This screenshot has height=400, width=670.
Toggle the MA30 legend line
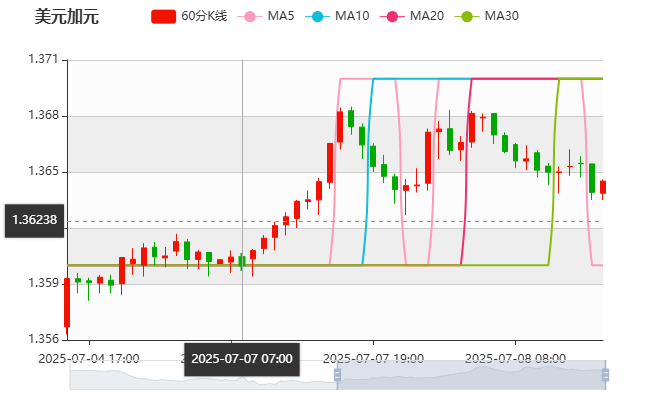pos(487,16)
